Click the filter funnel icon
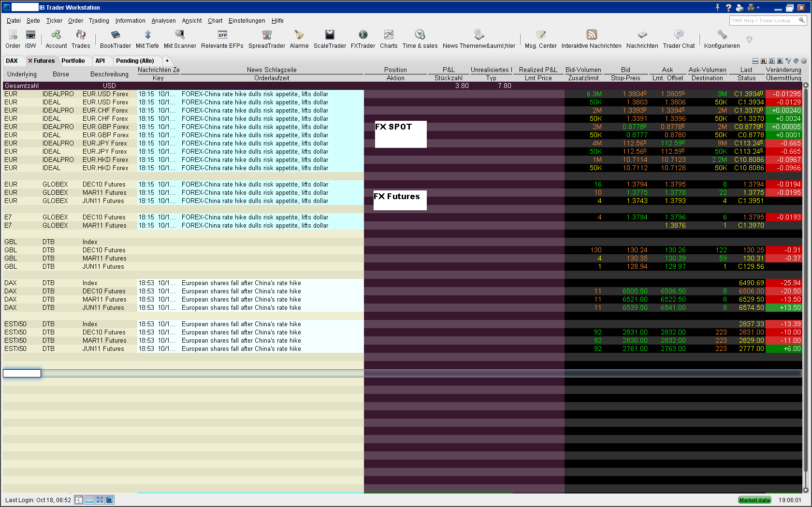 point(788,61)
